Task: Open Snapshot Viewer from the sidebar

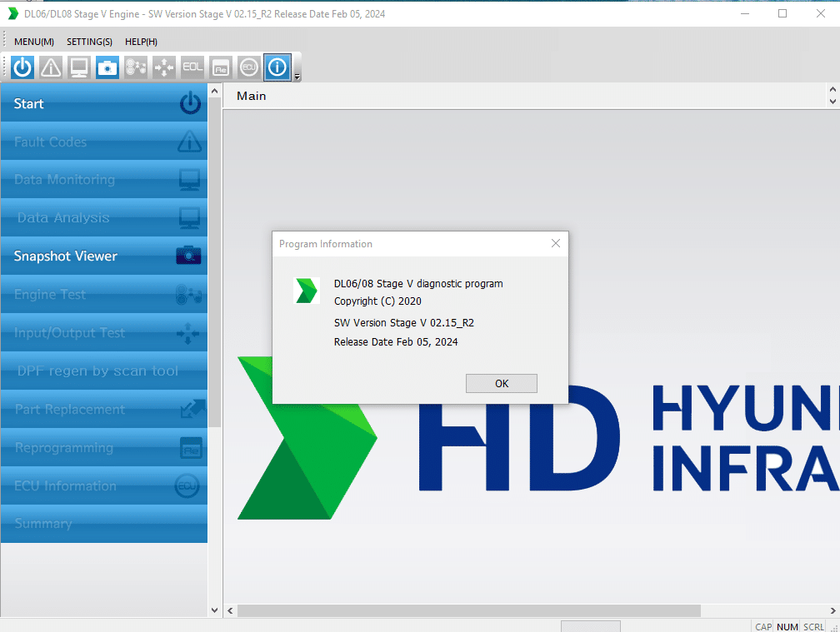Action: click(103, 256)
